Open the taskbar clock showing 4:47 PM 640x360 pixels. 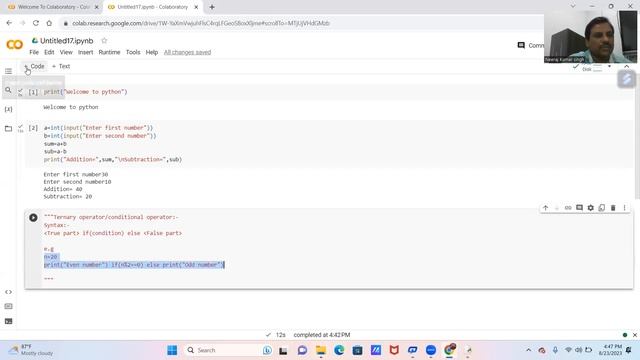611,350
